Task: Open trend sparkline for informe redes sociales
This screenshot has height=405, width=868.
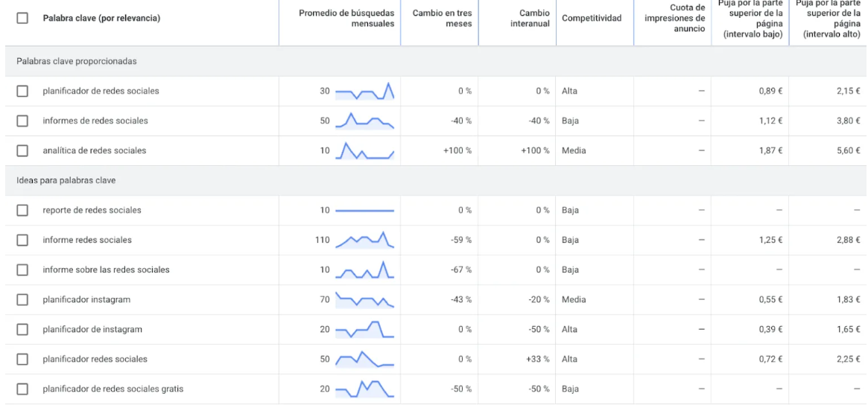Action: [x=364, y=240]
